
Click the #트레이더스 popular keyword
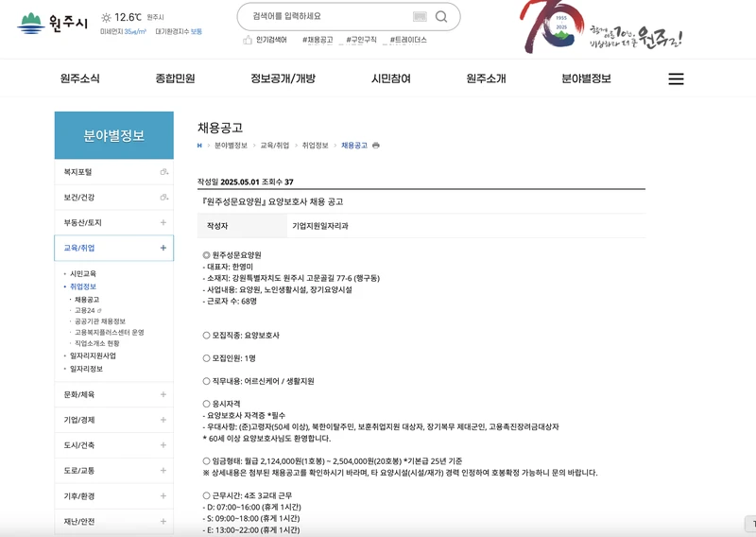[408, 40]
